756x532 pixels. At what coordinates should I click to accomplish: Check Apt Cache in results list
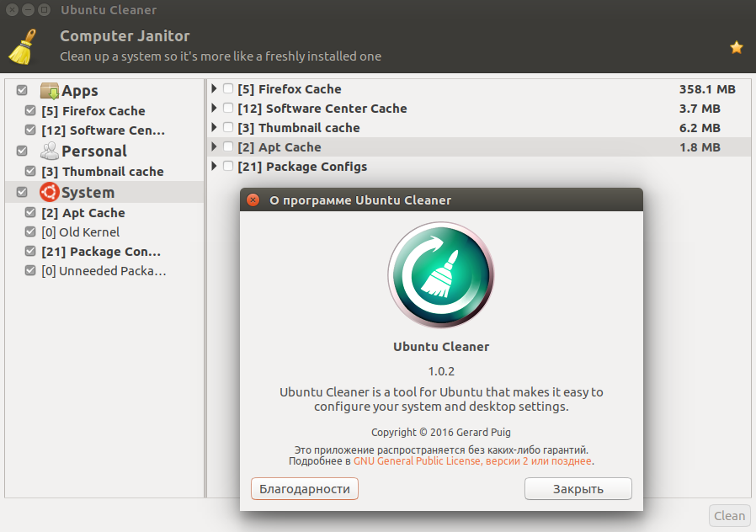click(228, 146)
